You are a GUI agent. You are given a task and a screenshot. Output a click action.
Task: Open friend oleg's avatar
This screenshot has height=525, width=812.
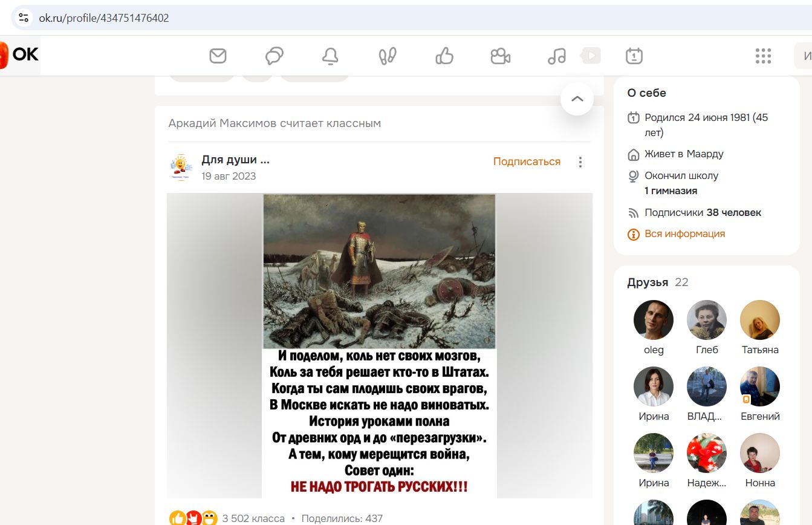pyautogui.click(x=654, y=320)
